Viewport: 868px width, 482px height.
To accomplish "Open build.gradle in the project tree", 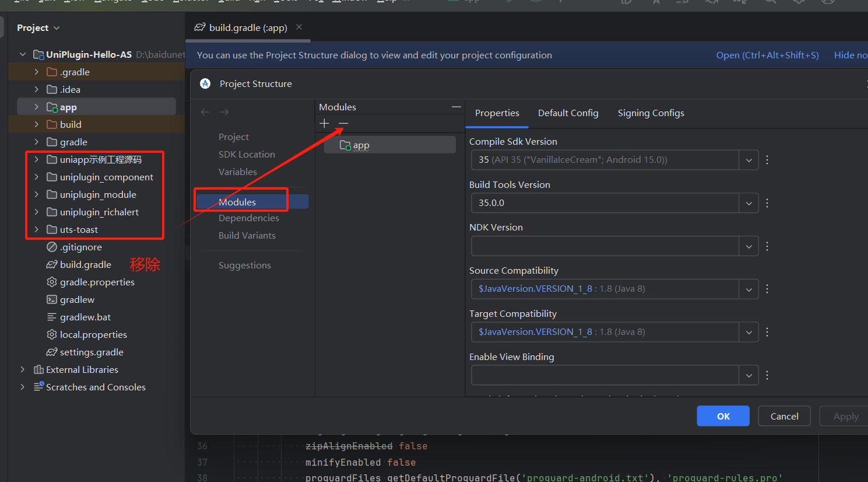I will (x=79, y=264).
